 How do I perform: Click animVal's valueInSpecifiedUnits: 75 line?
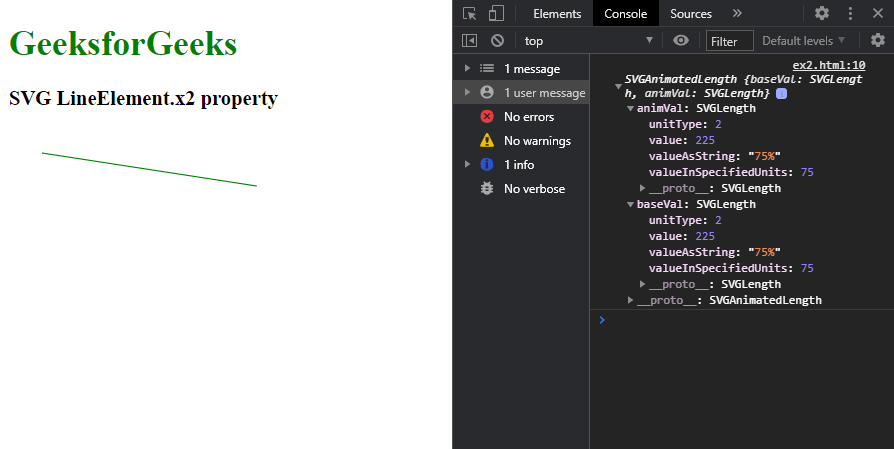click(x=731, y=172)
